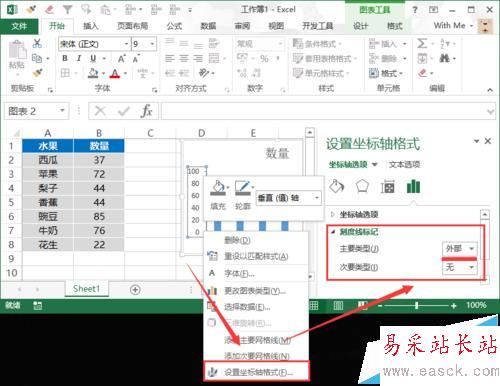Collapse the ribbon with the caret

click(490, 90)
